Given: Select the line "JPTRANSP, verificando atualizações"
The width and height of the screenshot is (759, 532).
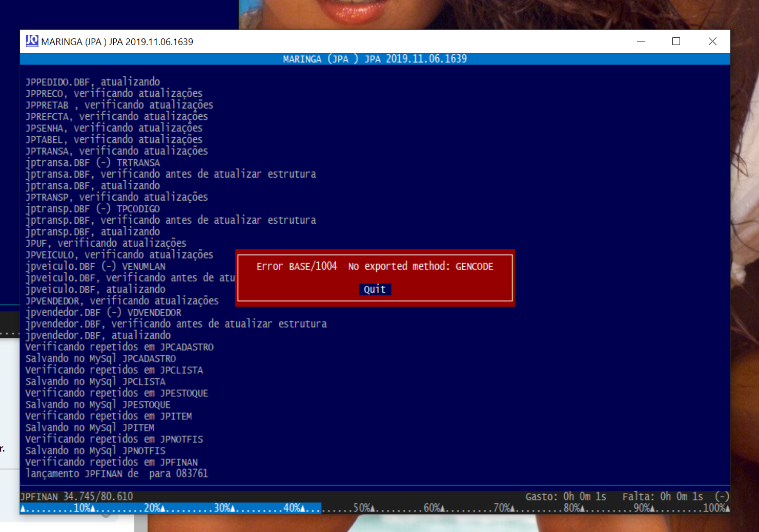Looking at the screenshot, I should click(x=117, y=197).
